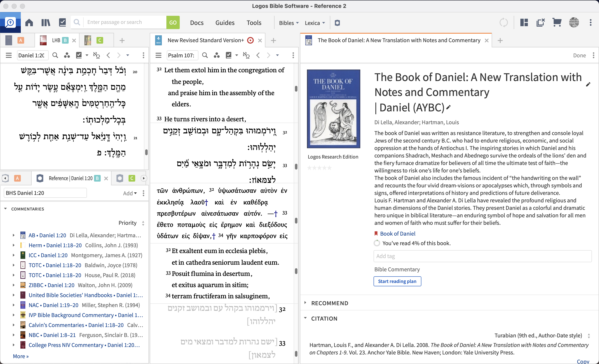The image size is (599, 364).
Task: Open the Docs menu
Action: tap(197, 23)
